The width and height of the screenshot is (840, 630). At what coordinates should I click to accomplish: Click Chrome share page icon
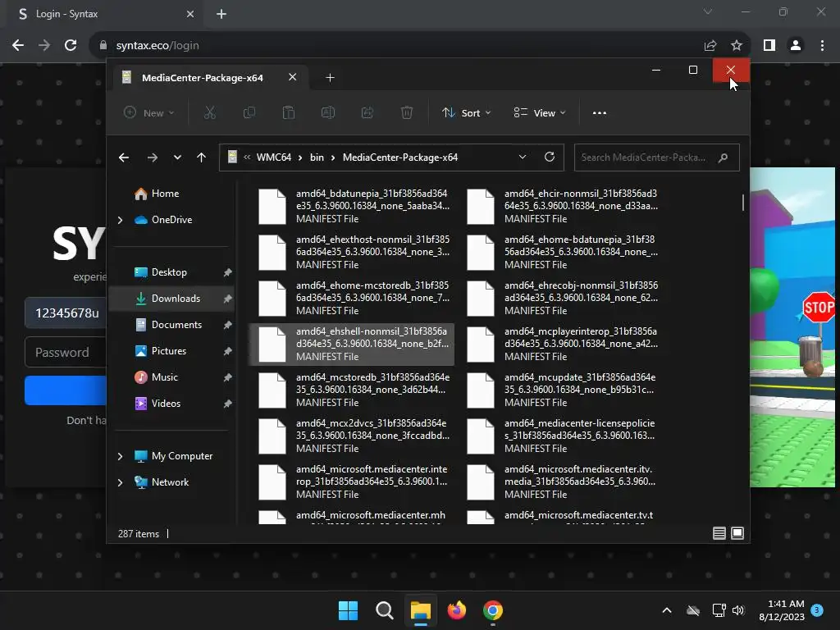click(x=710, y=46)
